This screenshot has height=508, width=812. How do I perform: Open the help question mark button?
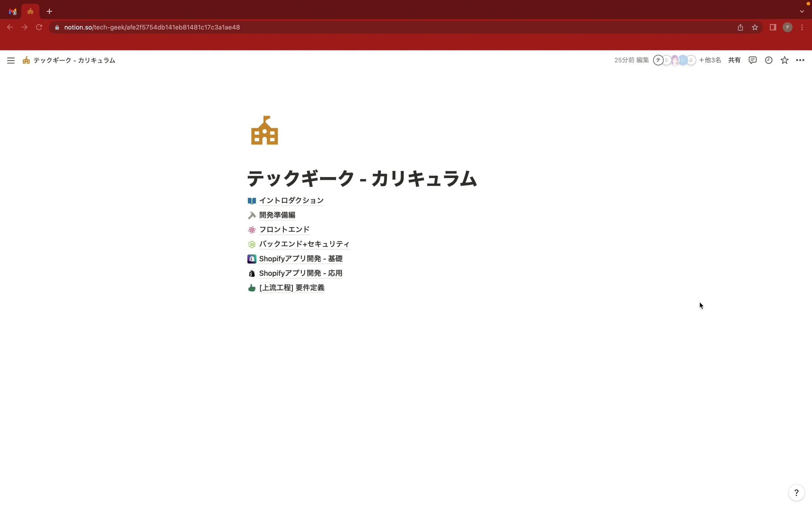coord(796,493)
